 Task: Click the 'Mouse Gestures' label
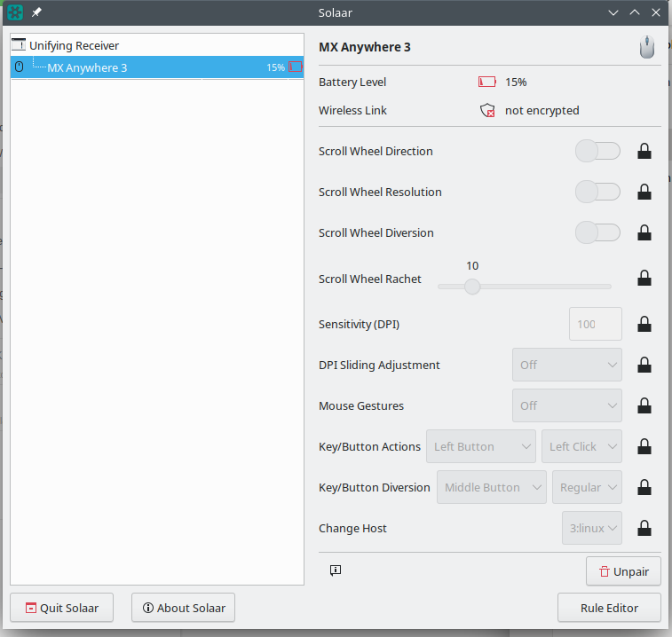click(x=361, y=405)
